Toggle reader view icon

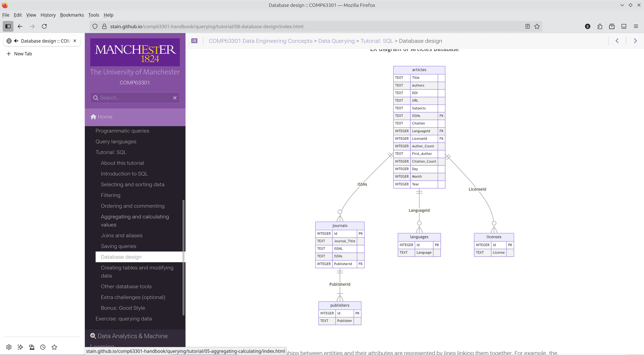[527, 26]
